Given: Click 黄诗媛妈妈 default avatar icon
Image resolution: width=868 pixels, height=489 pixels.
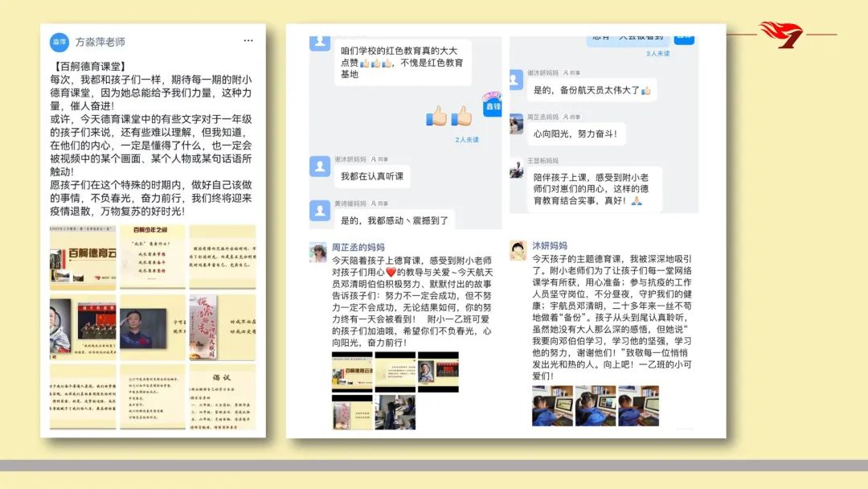Looking at the screenshot, I should click(x=320, y=210).
